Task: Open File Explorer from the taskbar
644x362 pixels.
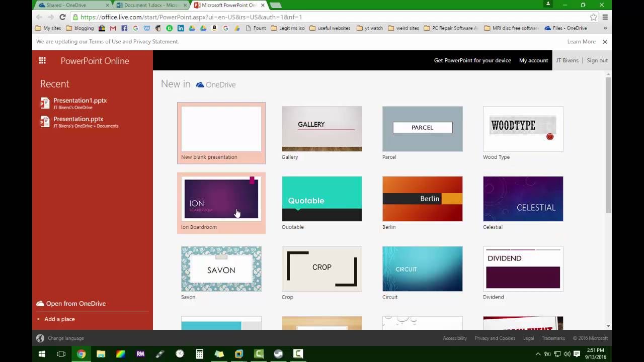Action: point(101,354)
